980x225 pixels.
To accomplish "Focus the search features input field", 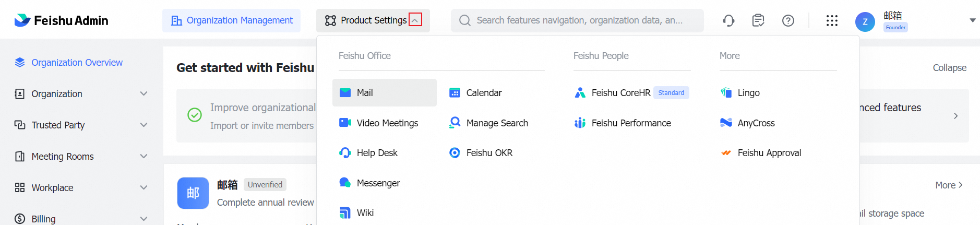I will pyautogui.click(x=579, y=20).
